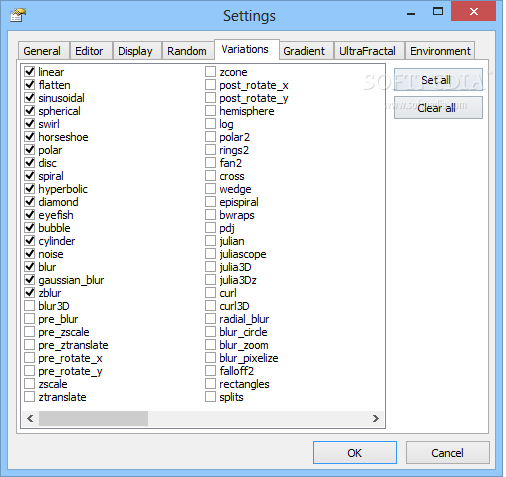Check the hemisphere checkbox
The image size is (506, 477).
click(x=210, y=110)
